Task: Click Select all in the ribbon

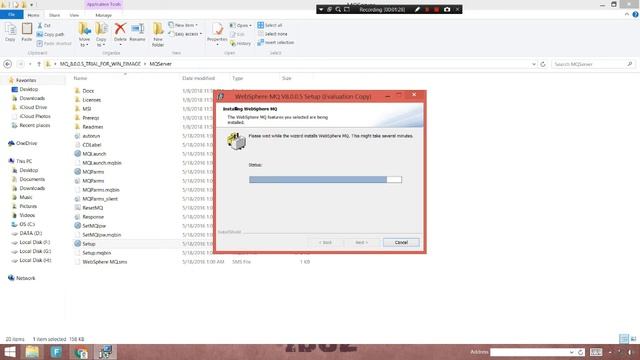Action: (x=270, y=25)
